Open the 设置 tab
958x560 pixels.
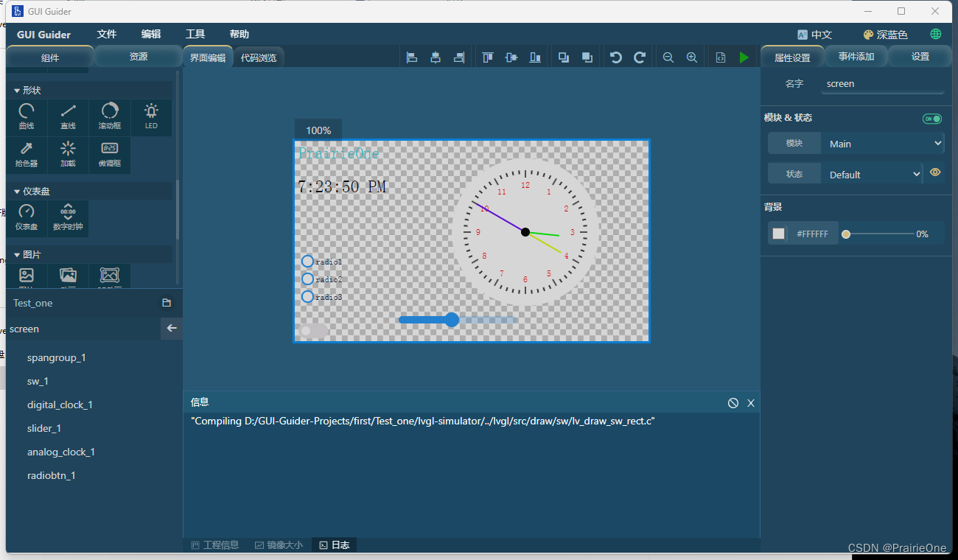pos(920,57)
